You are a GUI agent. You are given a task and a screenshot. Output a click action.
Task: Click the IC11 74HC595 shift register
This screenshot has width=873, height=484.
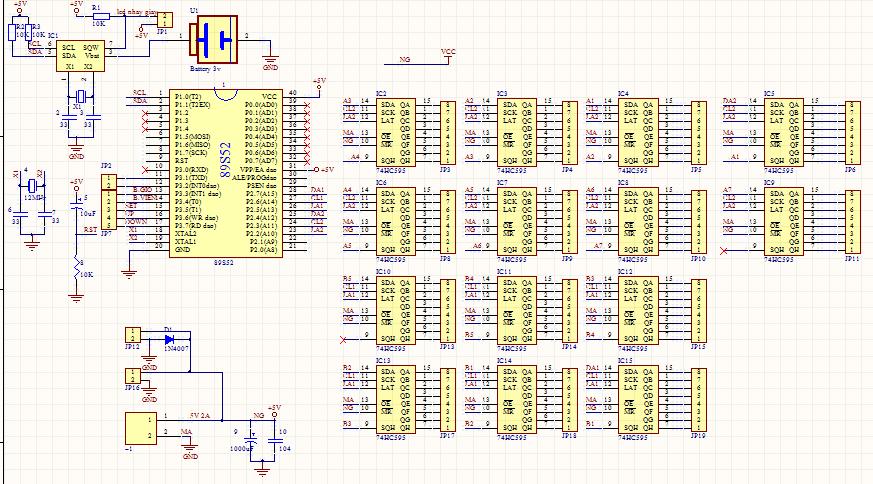point(517,310)
